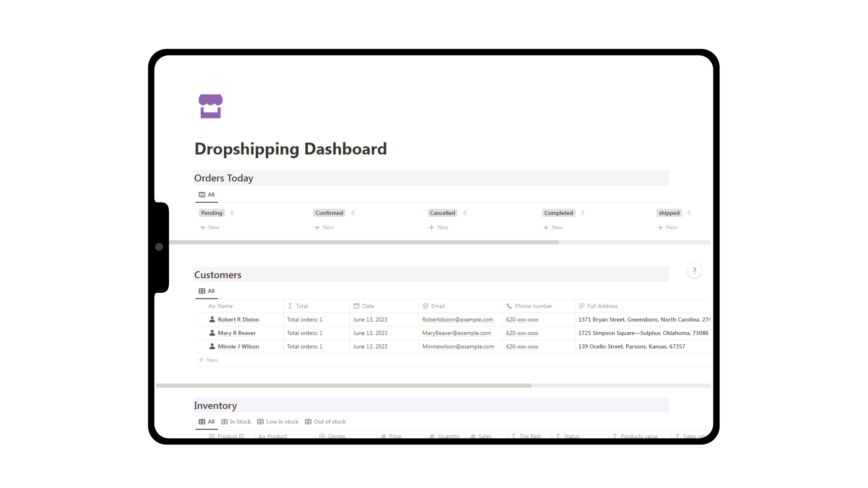Click the Confirmed group label

click(x=329, y=213)
